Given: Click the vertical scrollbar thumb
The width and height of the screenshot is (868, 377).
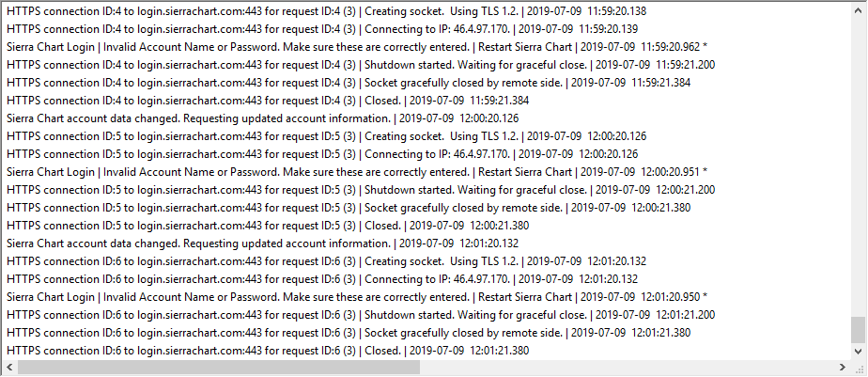Looking at the screenshot, I should (857, 329).
